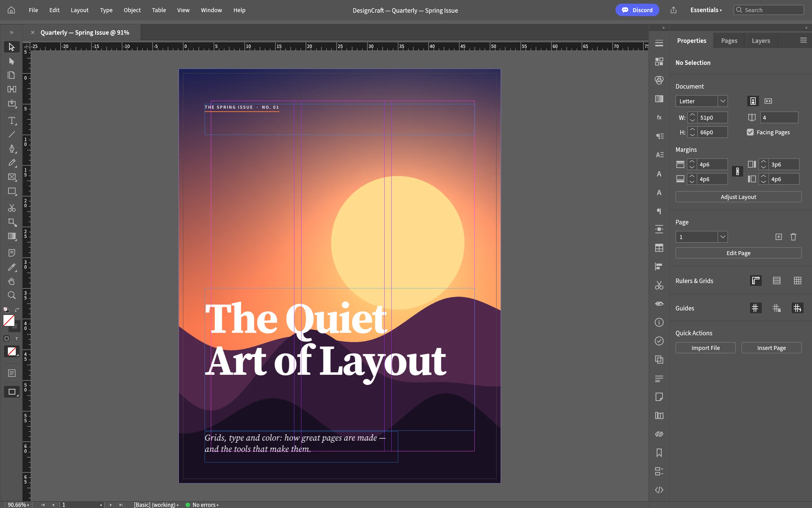Delete page using trash icon
This screenshot has height=508, width=812.
(x=793, y=237)
